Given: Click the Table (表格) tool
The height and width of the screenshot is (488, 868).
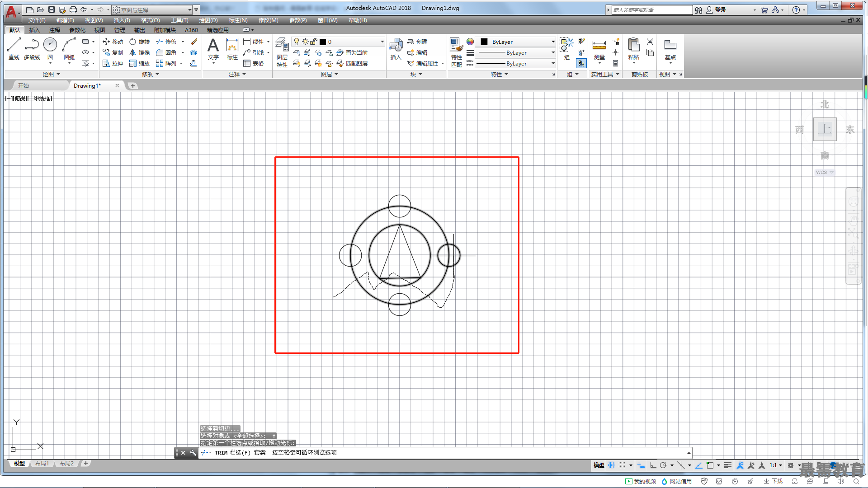Looking at the screenshot, I should tap(254, 63).
